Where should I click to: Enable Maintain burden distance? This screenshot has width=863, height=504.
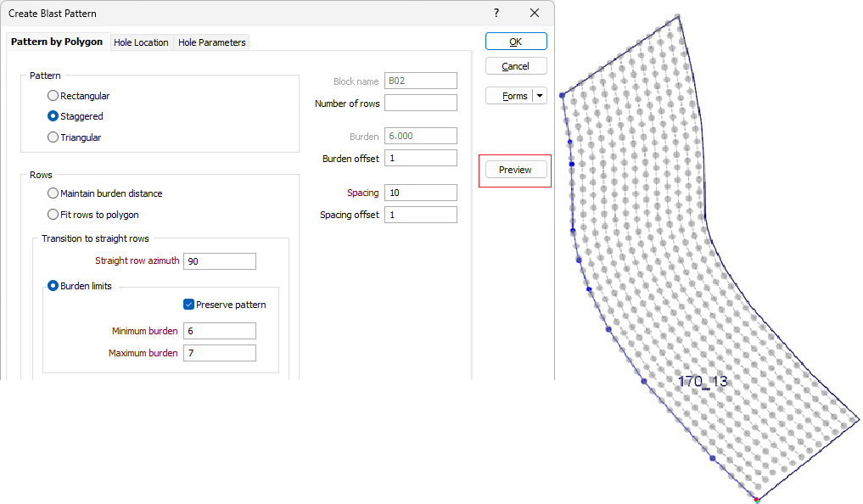(53, 193)
